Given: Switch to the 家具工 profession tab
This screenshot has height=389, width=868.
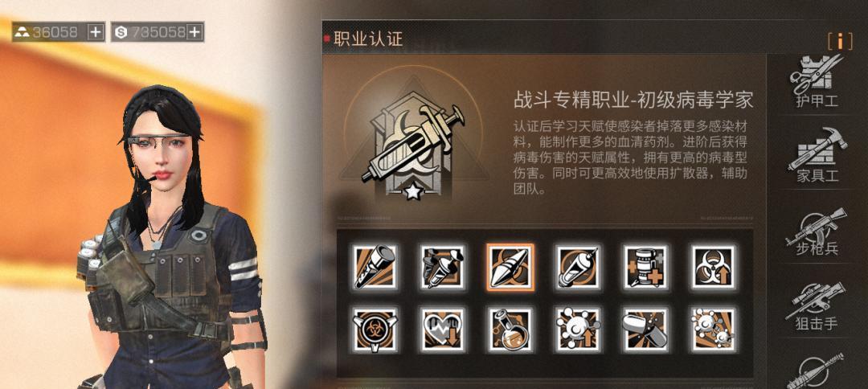Looking at the screenshot, I should 817,155.
